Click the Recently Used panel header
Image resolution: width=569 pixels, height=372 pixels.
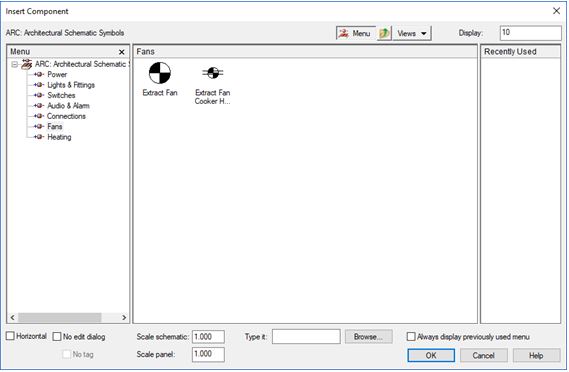[x=520, y=52]
